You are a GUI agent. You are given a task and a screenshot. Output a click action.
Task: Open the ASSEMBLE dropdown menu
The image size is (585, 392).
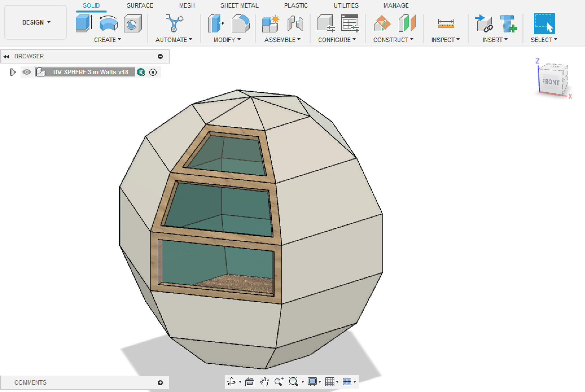282,40
